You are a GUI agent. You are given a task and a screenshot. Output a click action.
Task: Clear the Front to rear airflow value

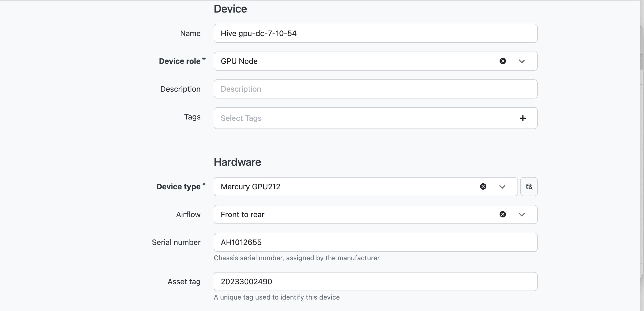click(502, 214)
